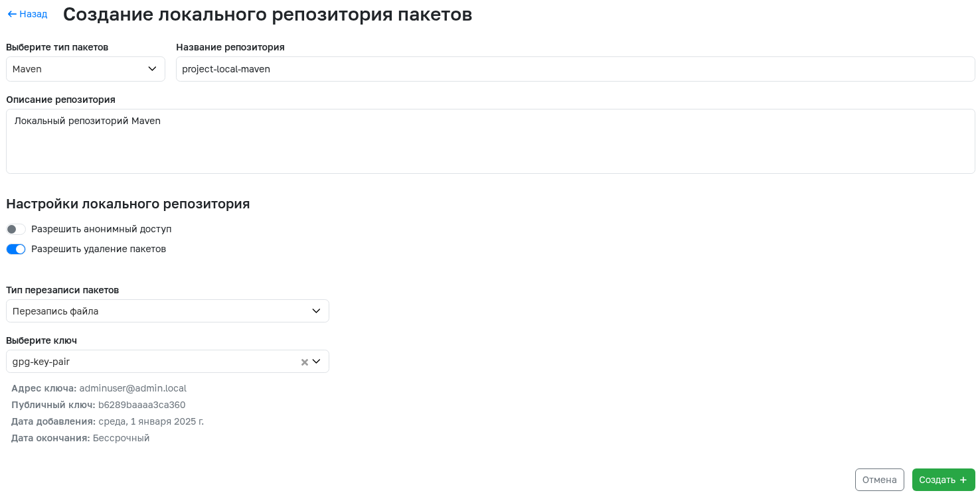Open the package type field showing Maven

86,69
